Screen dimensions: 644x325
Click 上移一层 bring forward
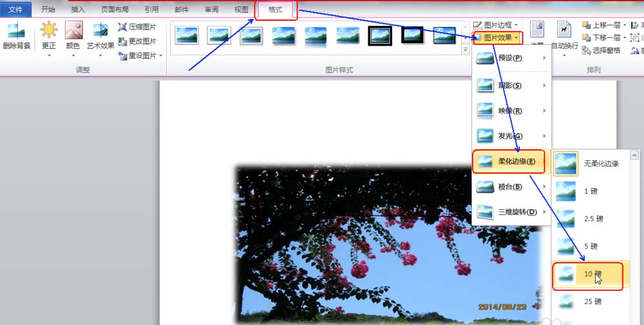tap(601, 26)
